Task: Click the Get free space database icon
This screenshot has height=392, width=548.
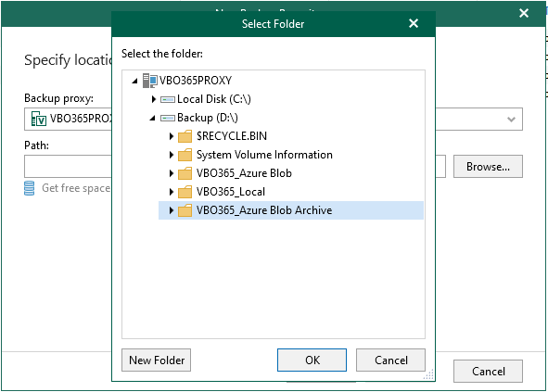Action: click(30, 188)
